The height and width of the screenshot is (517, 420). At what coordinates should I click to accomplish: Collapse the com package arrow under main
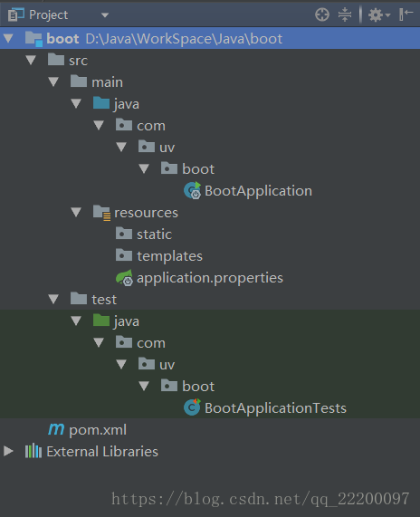[x=99, y=126]
